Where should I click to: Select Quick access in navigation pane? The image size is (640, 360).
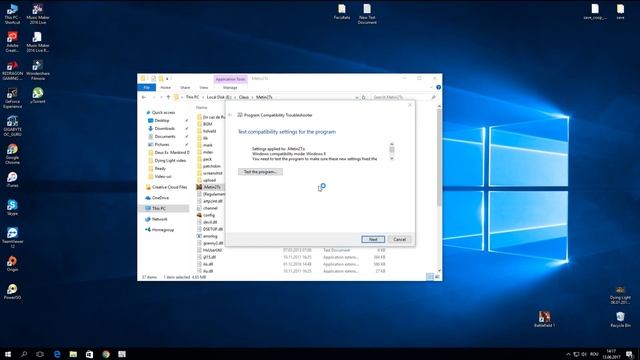point(163,112)
